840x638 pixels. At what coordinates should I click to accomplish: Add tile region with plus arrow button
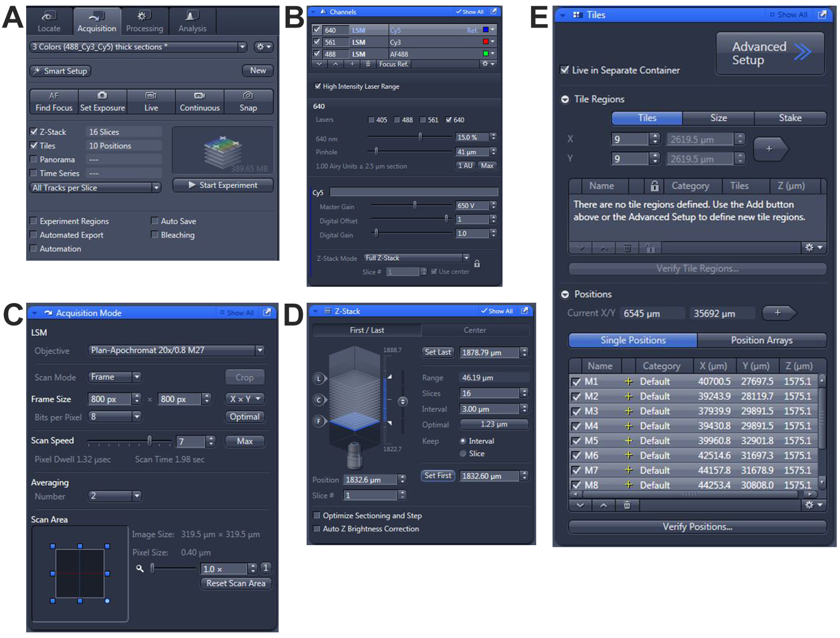tap(771, 149)
